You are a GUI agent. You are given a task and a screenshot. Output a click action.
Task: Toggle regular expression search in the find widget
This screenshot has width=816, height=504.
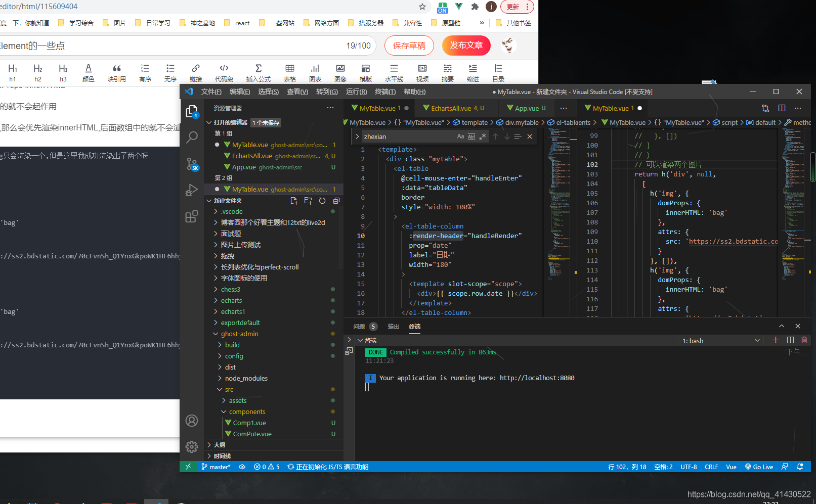tap(483, 136)
